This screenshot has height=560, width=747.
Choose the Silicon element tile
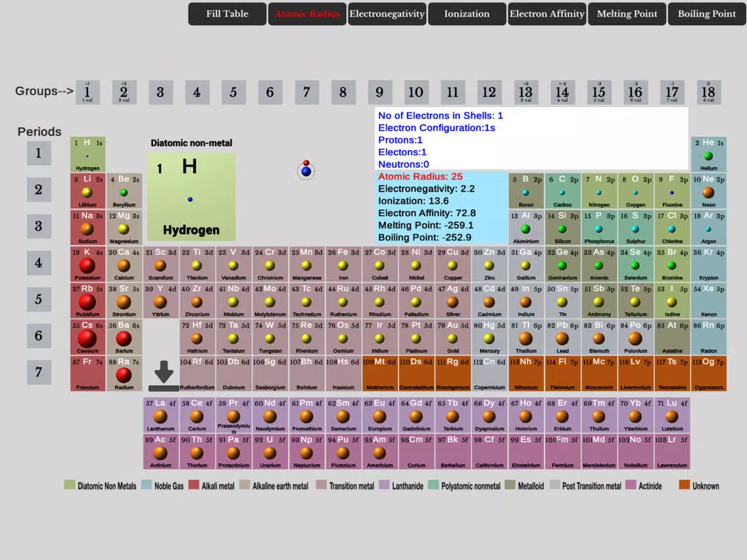(x=563, y=227)
